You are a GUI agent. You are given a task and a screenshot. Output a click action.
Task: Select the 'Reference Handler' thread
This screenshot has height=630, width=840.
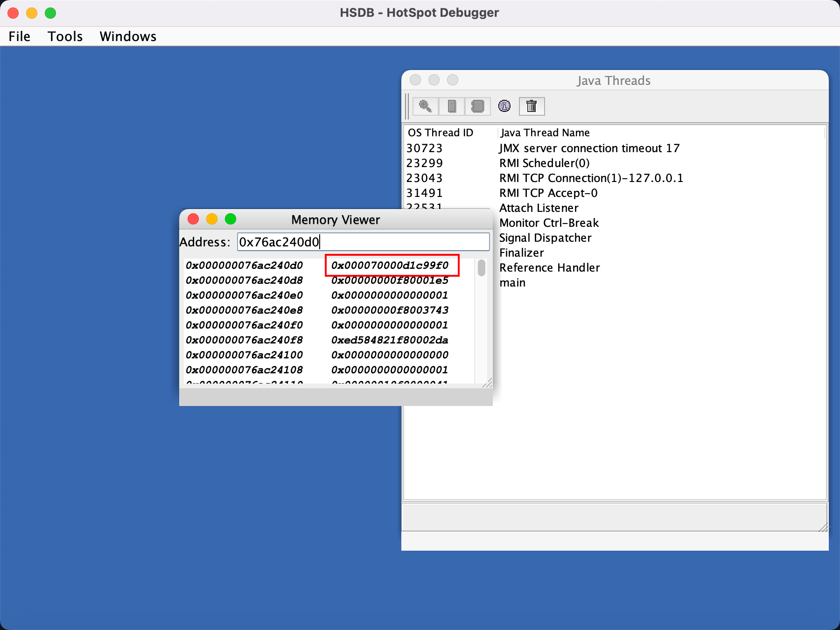pyautogui.click(x=550, y=267)
